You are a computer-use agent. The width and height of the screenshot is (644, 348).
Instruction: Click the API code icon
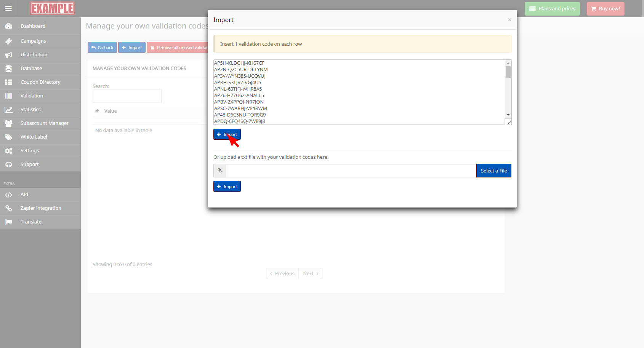pyautogui.click(x=8, y=195)
